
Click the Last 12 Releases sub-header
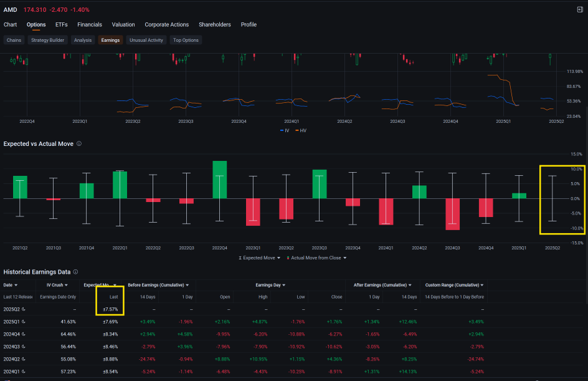(17, 297)
